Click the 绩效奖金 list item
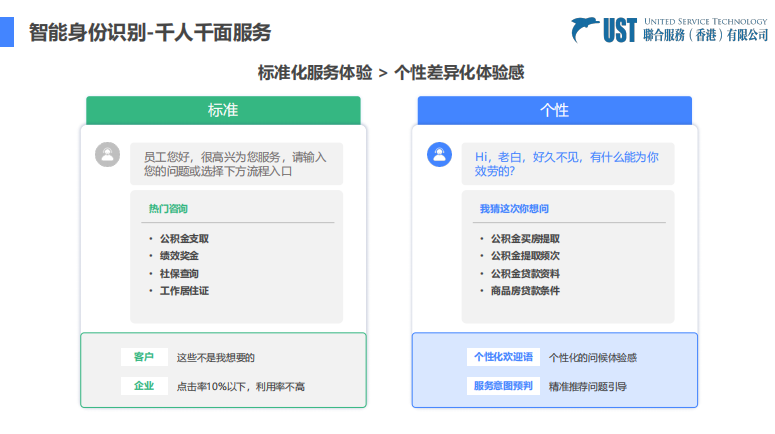The height and width of the screenshot is (434, 775). [179, 256]
